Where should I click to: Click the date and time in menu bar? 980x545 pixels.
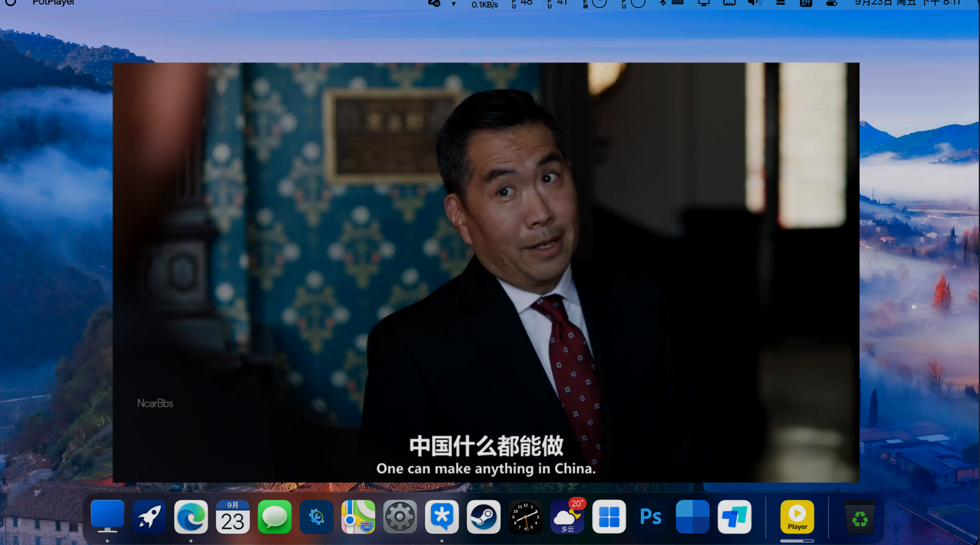[908, 3]
